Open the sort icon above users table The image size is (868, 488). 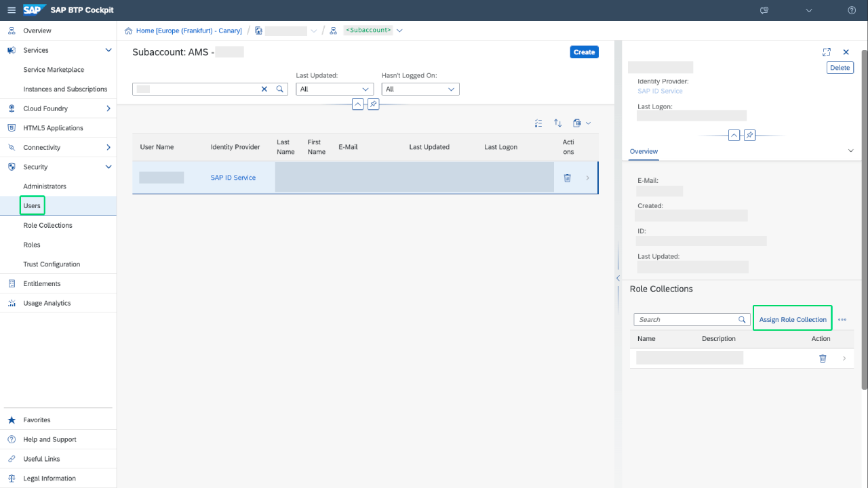pos(558,123)
